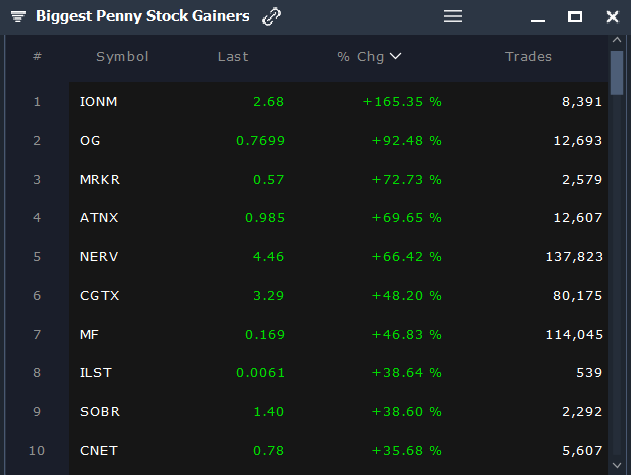Click the scrollbar up arrow
Screen dimensions: 631x475
[617, 40]
